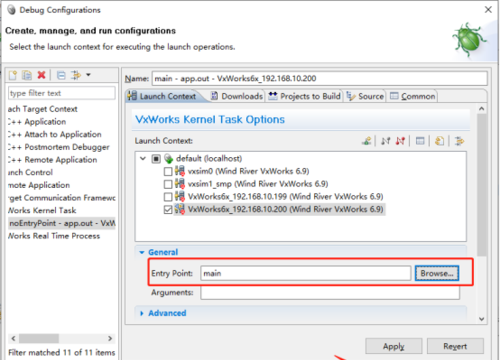Click the Browse... button for Entry Point

tap(437, 273)
